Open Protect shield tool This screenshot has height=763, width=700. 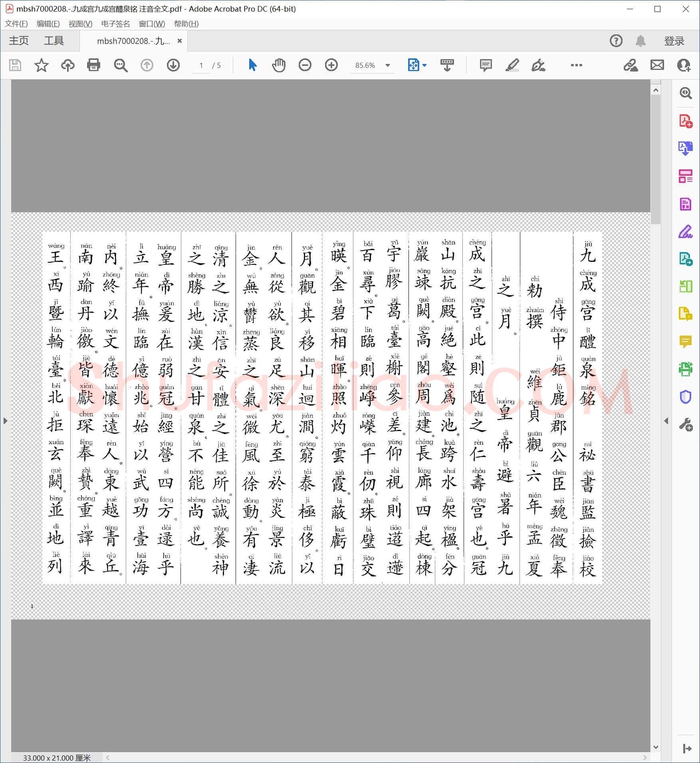pyautogui.click(x=686, y=397)
